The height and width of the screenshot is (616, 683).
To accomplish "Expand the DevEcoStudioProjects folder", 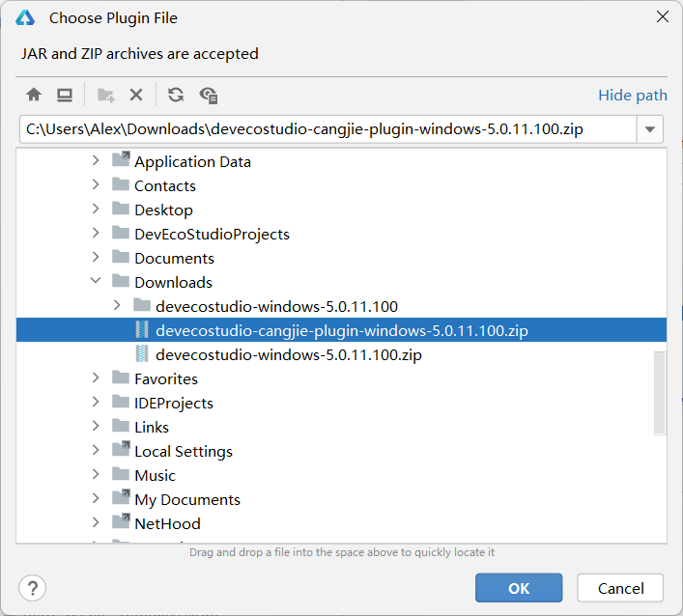I will coord(96,234).
